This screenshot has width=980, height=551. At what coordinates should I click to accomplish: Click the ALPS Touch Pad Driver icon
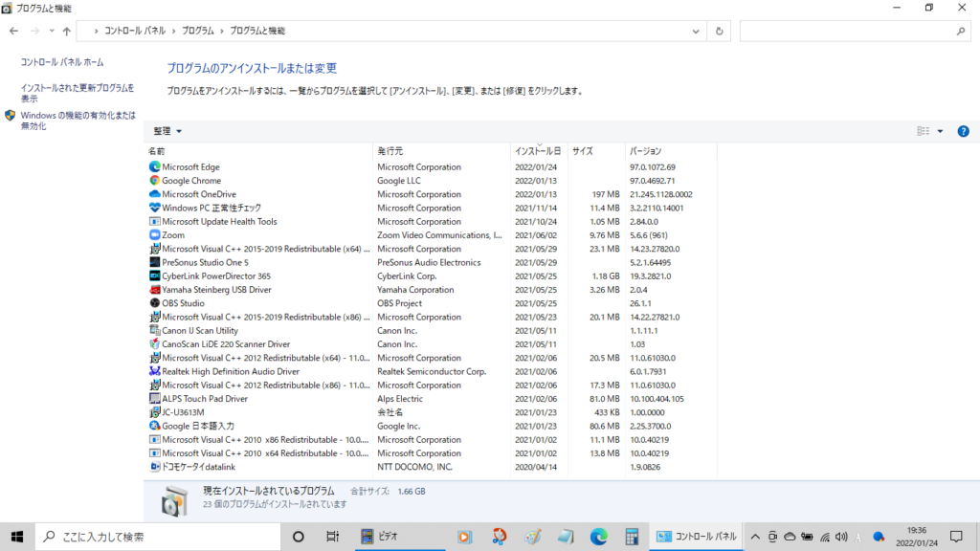(154, 399)
